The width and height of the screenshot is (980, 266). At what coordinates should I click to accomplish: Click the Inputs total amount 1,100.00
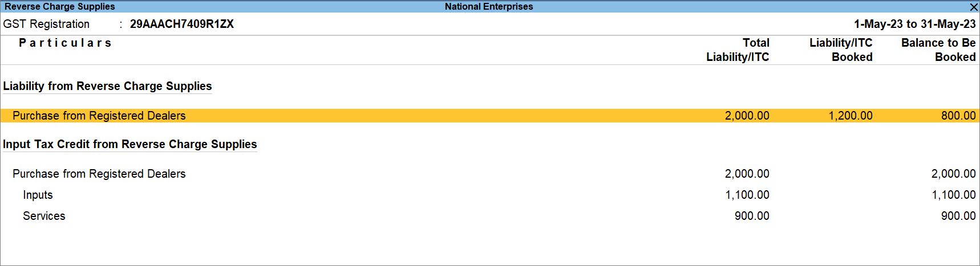[747, 195]
